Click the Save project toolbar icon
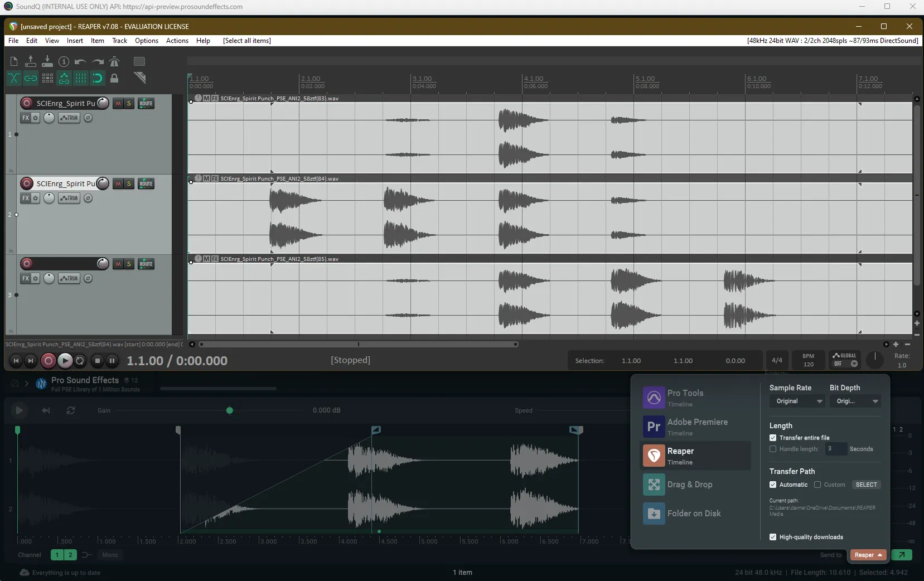 point(47,61)
